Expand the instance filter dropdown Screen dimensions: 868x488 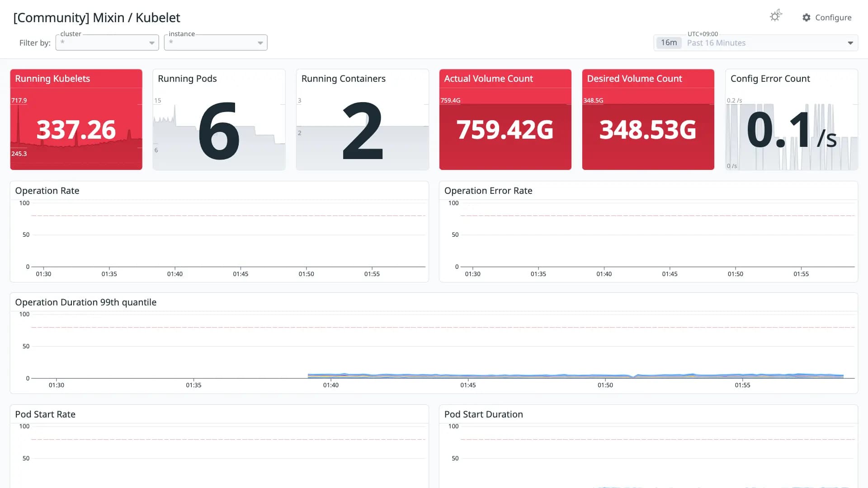pos(216,42)
